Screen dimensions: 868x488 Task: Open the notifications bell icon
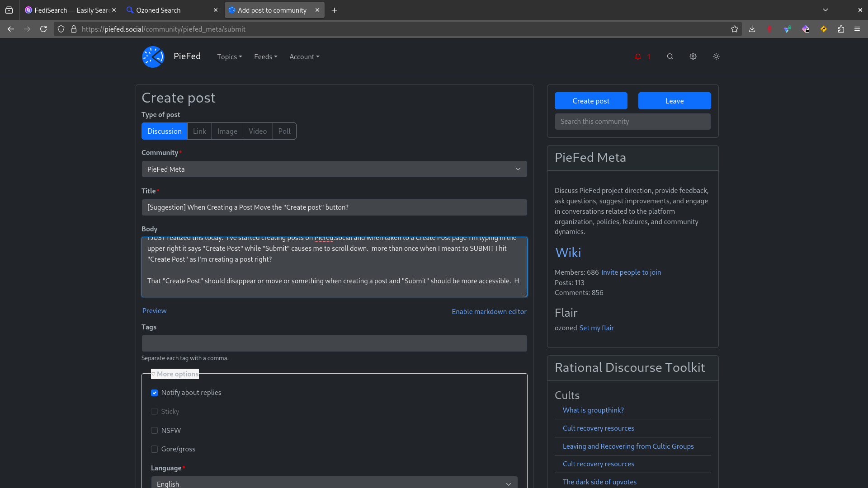638,56
